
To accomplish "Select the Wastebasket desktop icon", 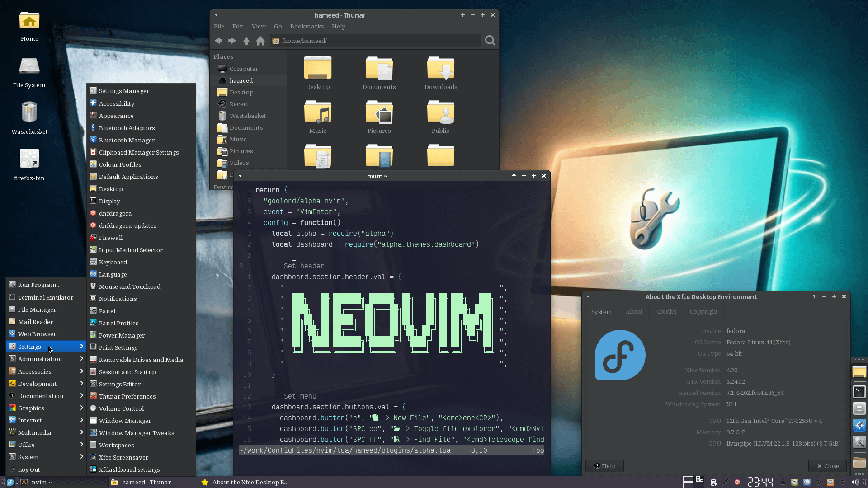I will point(29,117).
